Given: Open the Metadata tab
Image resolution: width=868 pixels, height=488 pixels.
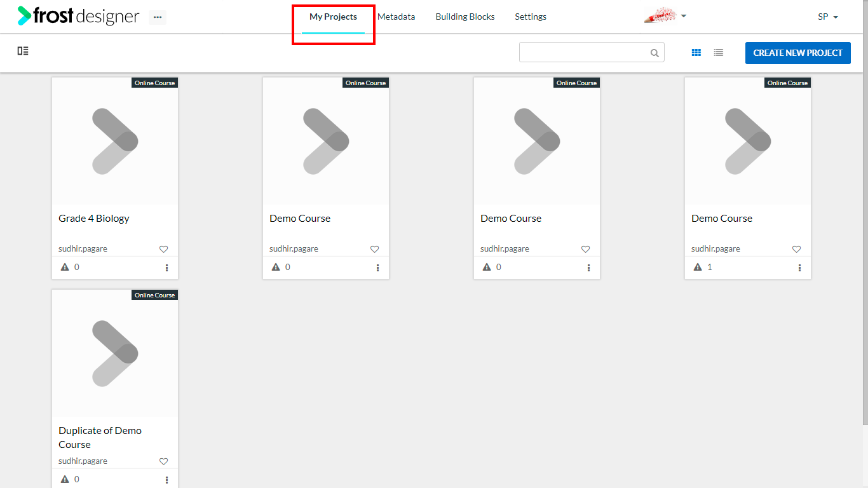Looking at the screenshot, I should pos(396,17).
